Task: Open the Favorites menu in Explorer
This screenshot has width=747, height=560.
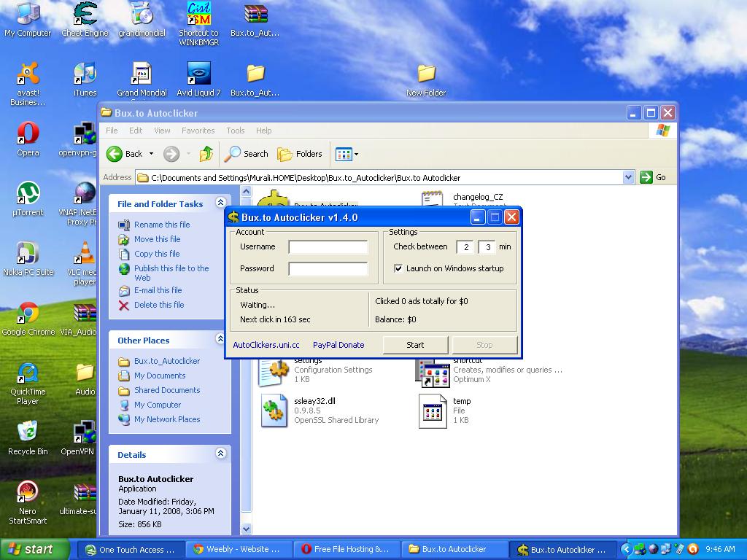Action: pyautogui.click(x=198, y=131)
